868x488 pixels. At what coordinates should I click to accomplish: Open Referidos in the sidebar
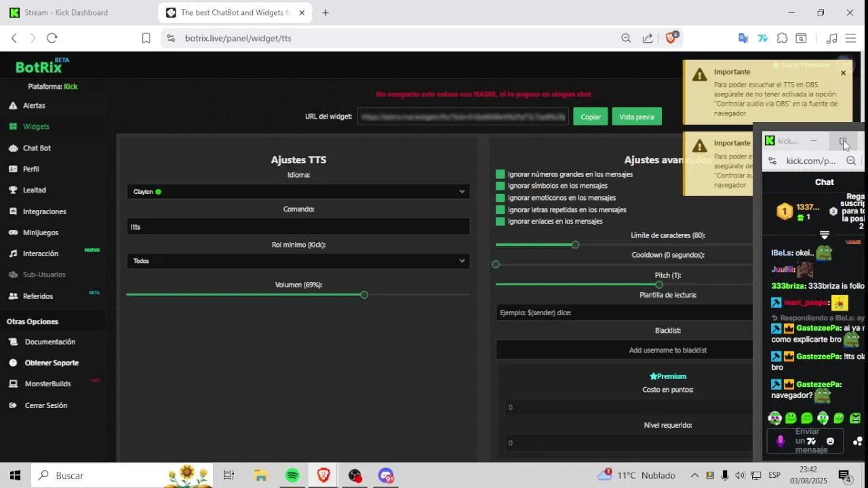click(x=31, y=296)
